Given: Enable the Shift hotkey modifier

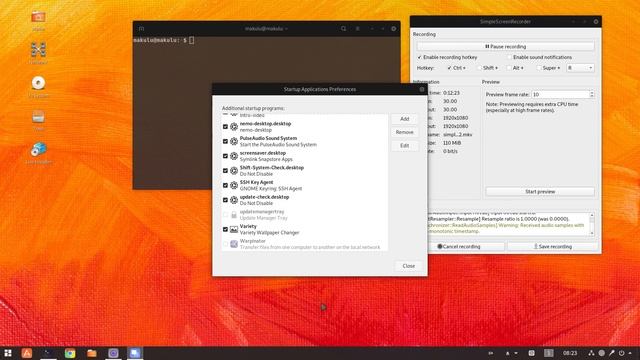Looking at the screenshot, I should [479, 68].
